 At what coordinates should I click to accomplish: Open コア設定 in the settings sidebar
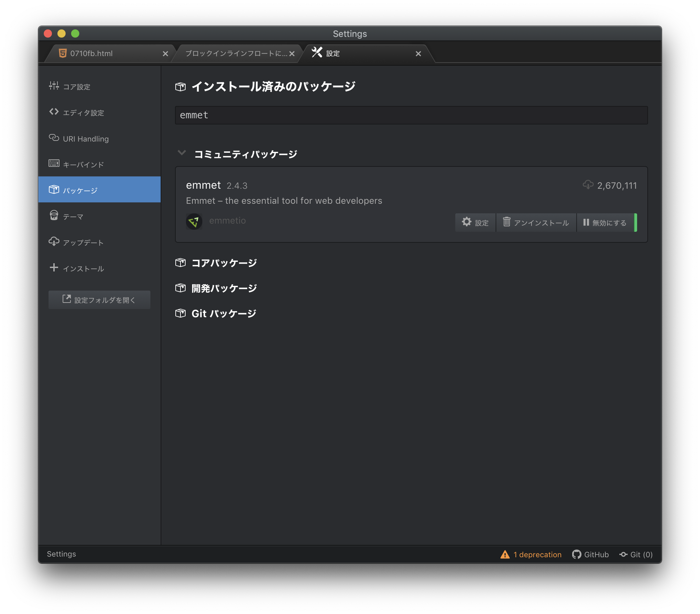76,87
